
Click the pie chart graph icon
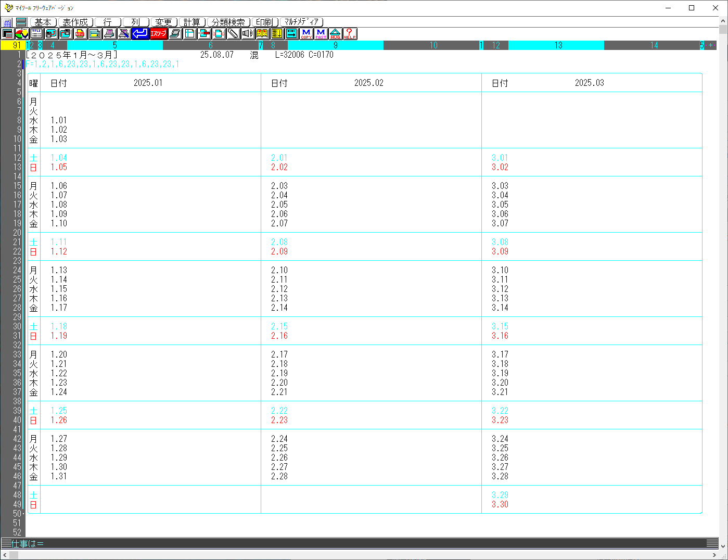click(x=22, y=34)
